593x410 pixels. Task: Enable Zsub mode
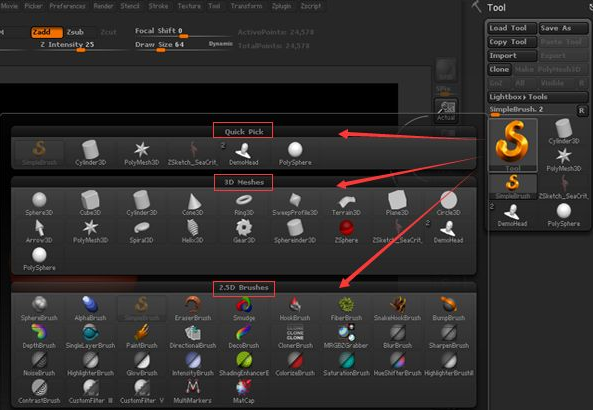[76, 32]
